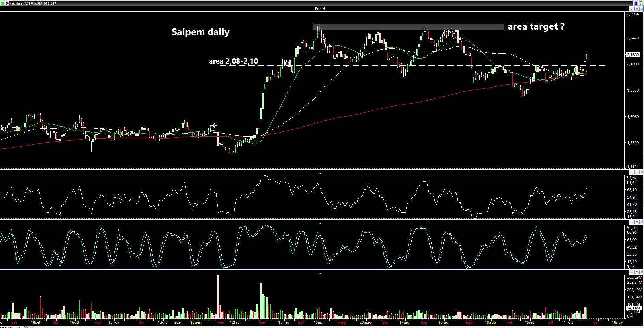Click the volume panel header dots handle
Image resolution: width=644 pixels, height=328 pixels.
[x=320, y=273]
